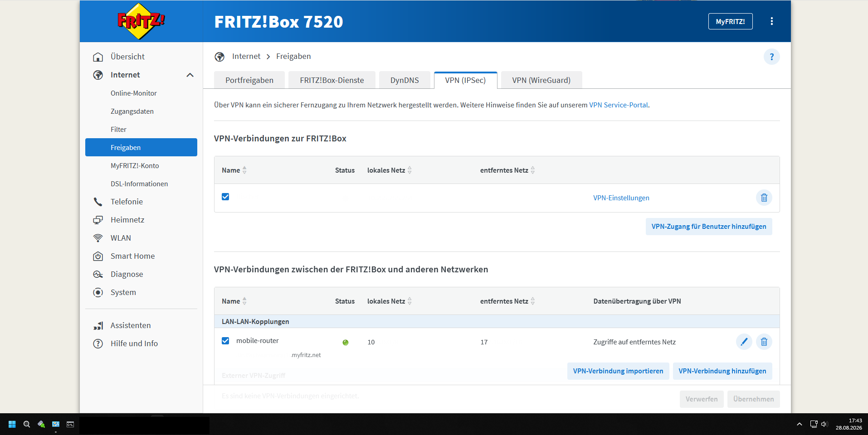This screenshot has height=435, width=868.
Task: Open DSL-Informationen in sidebar
Action: pos(141,184)
